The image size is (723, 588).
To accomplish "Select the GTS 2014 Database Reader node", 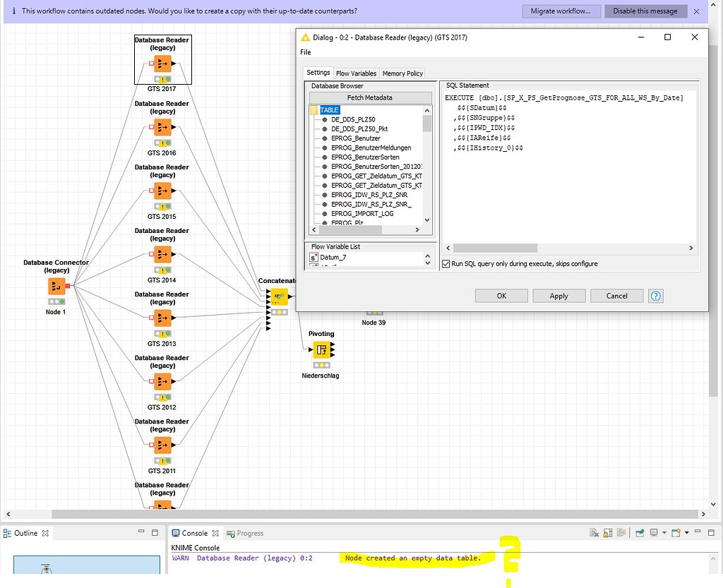I will pyautogui.click(x=162, y=255).
